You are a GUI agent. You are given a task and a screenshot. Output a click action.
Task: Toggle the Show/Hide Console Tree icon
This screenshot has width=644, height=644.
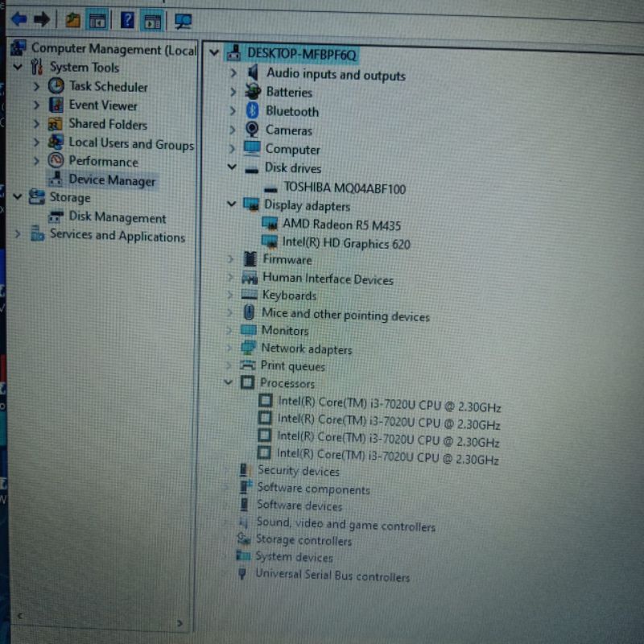pos(97,21)
